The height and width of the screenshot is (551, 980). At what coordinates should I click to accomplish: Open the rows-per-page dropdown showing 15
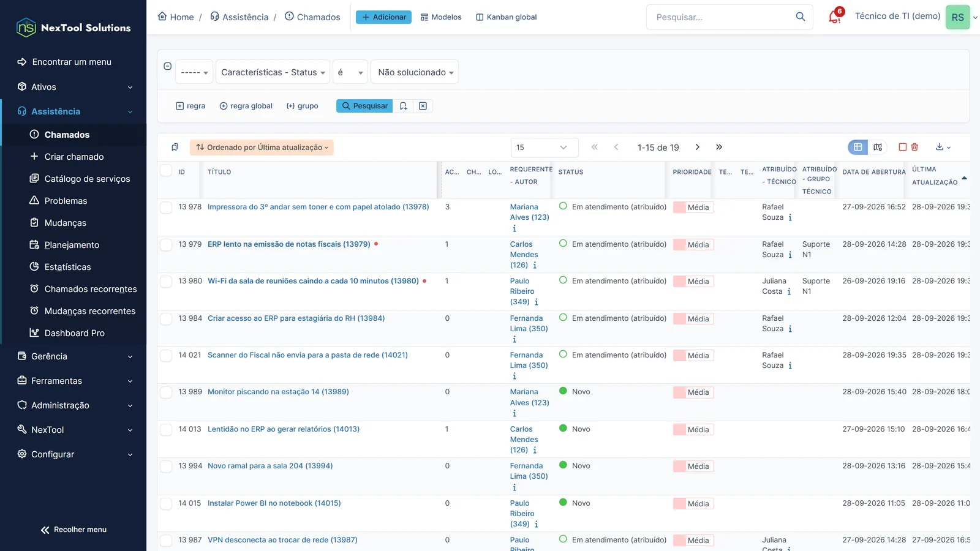(x=545, y=147)
